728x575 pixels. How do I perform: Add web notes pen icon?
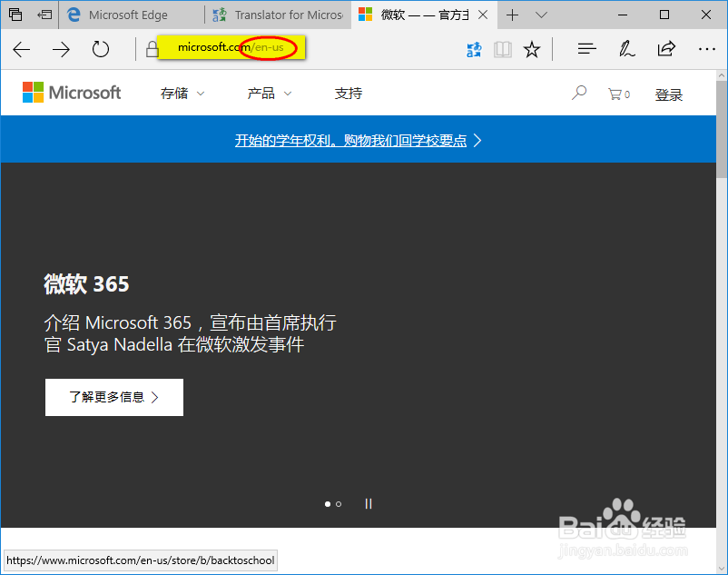click(x=626, y=49)
